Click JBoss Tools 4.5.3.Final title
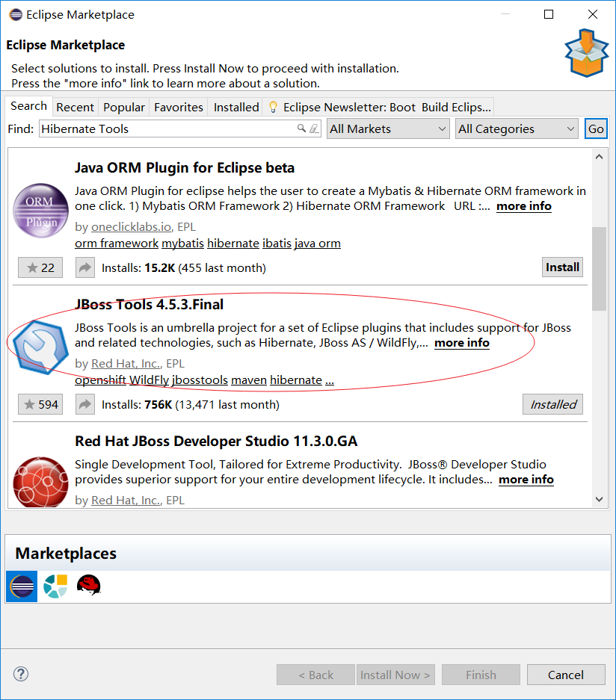The height and width of the screenshot is (700, 616). coord(150,305)
